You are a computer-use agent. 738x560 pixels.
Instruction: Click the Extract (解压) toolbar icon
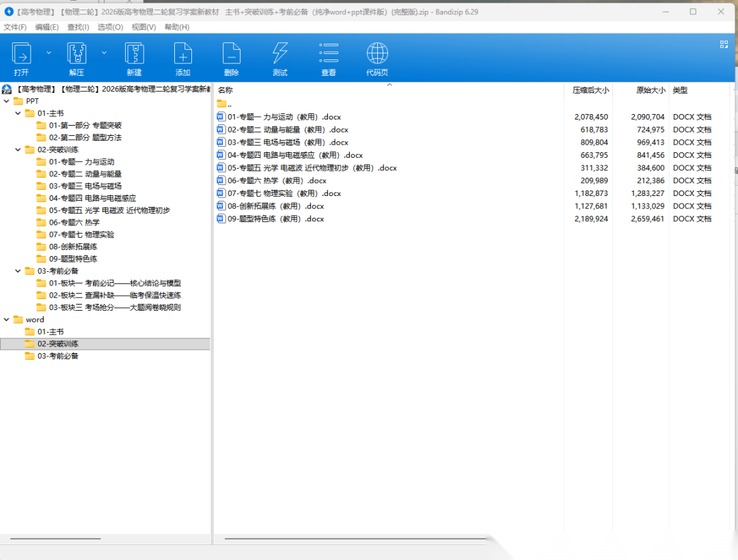(77, 54)
